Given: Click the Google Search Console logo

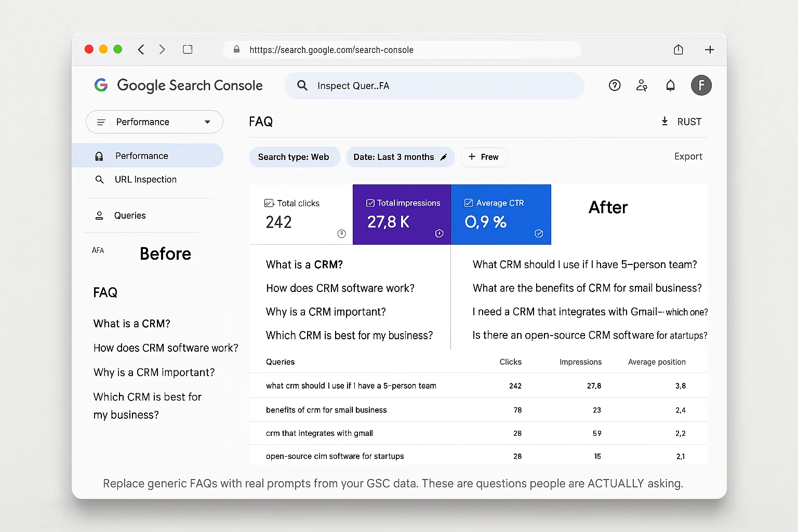Looking at the screenshot, I should pos(101,85).
